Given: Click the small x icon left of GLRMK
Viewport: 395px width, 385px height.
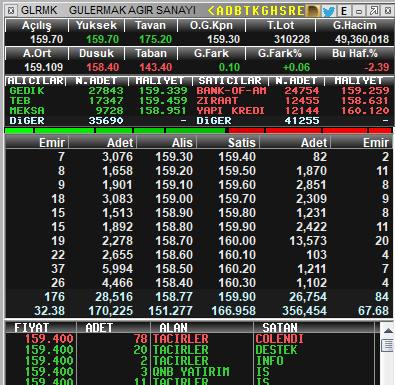Looking at the screenshot, I should coord(11,11).
